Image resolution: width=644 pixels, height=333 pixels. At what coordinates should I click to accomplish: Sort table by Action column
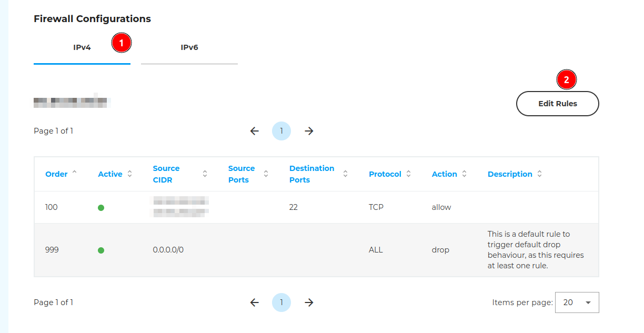[449, 174]
